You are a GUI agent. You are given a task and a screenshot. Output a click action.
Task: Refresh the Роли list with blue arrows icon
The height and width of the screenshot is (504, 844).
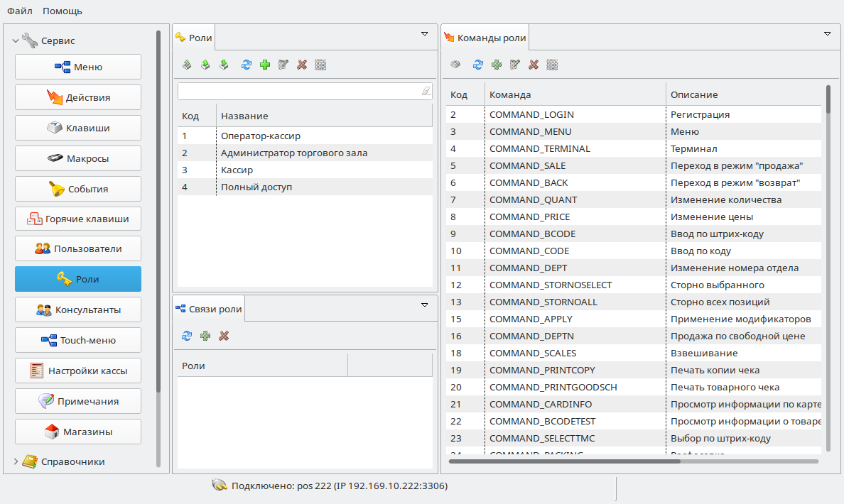pyautogui.click(x=247, y=65)
